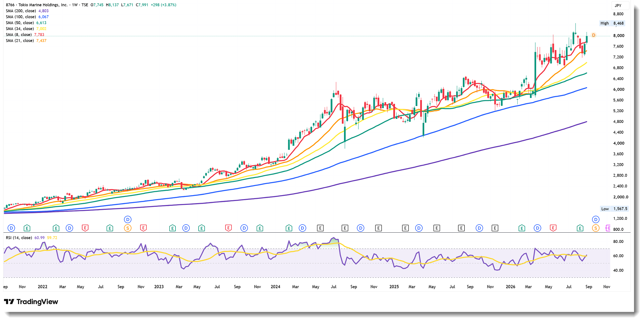Click the High 8,468 price label
Screen dimensions: 644x322
[x=613, y=23]
